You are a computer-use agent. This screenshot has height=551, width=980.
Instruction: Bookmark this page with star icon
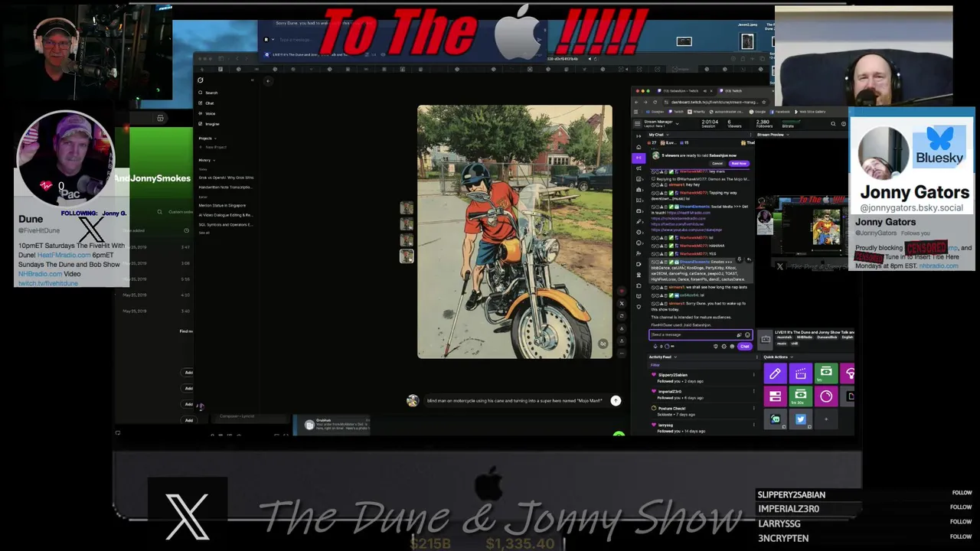coord(763,102)
